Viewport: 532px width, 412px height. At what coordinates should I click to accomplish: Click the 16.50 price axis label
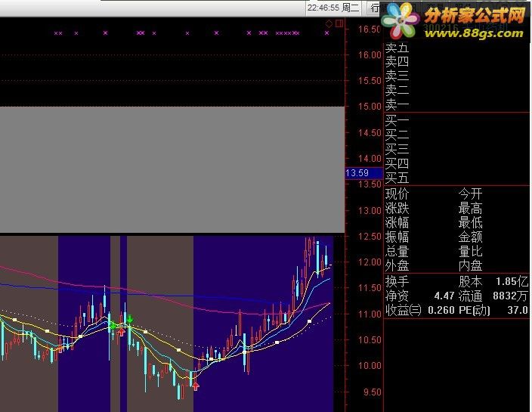pos(370,29)
